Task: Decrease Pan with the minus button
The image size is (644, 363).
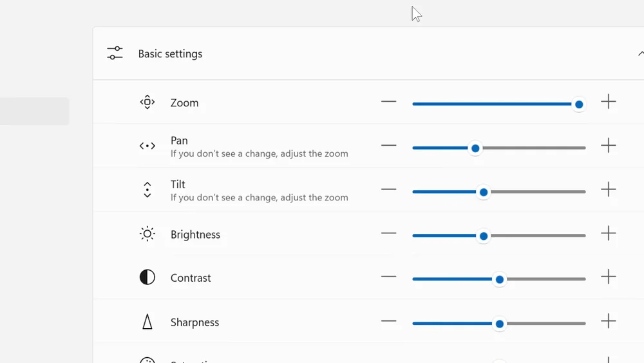Action: (x=388, y=146)
